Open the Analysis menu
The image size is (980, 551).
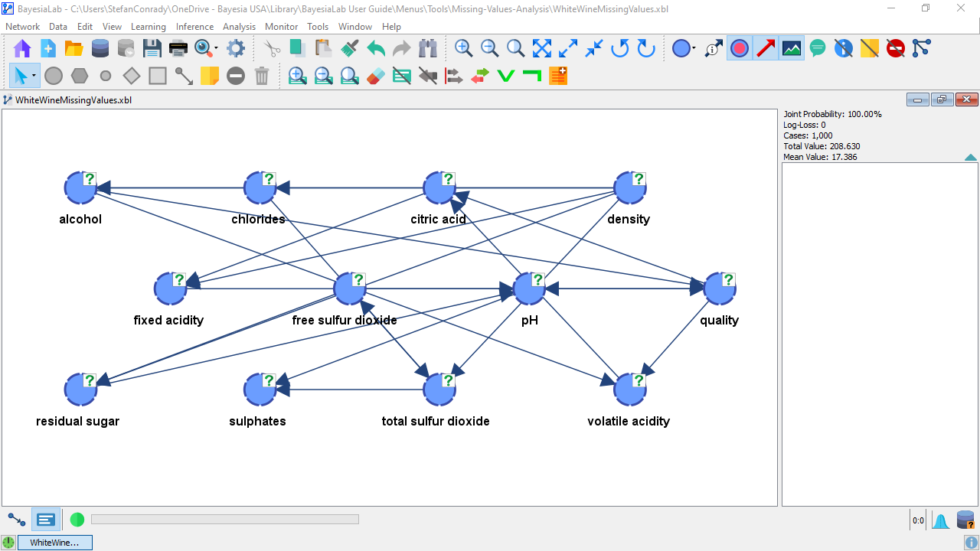tap(239, 27)
